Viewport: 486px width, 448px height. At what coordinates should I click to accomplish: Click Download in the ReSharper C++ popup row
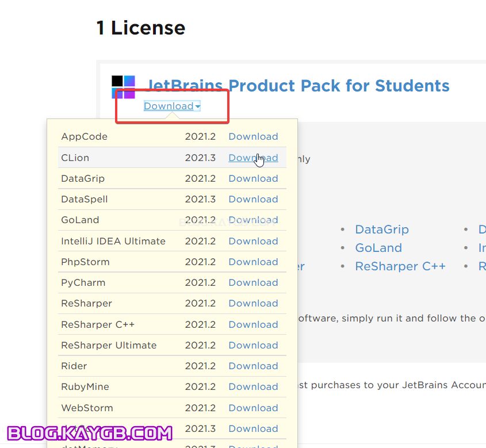(x=253, y=324)
